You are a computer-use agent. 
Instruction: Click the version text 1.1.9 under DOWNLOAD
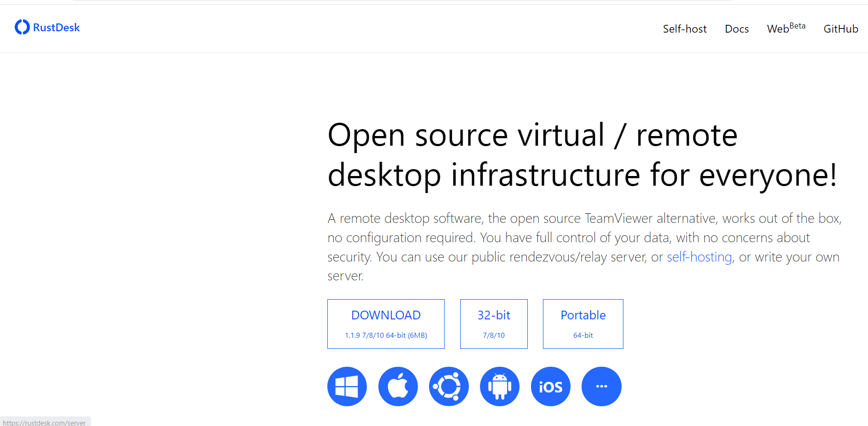click(385, 335)
